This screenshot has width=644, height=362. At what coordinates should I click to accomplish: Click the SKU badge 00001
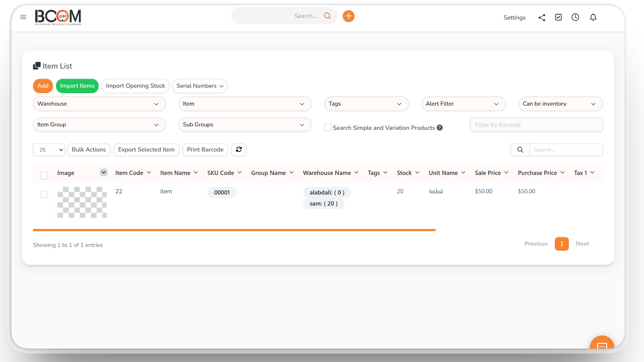click(x=222, y=192)
